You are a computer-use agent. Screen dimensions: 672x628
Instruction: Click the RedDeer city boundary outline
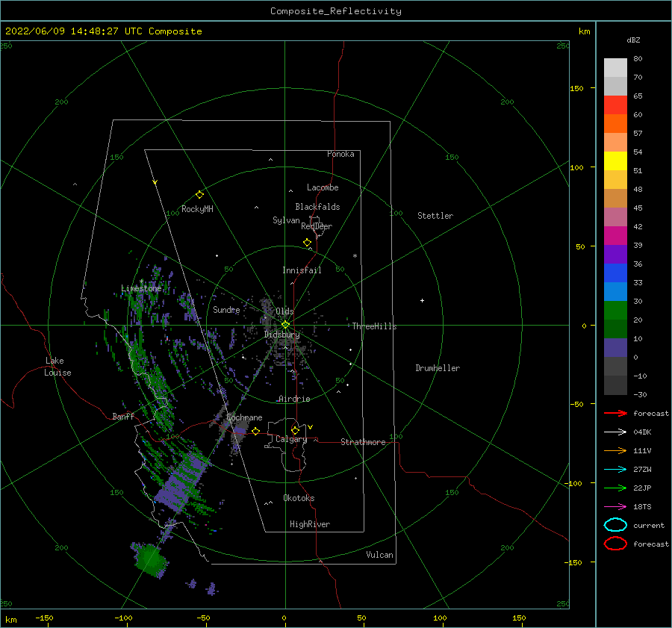coord(317,227)
